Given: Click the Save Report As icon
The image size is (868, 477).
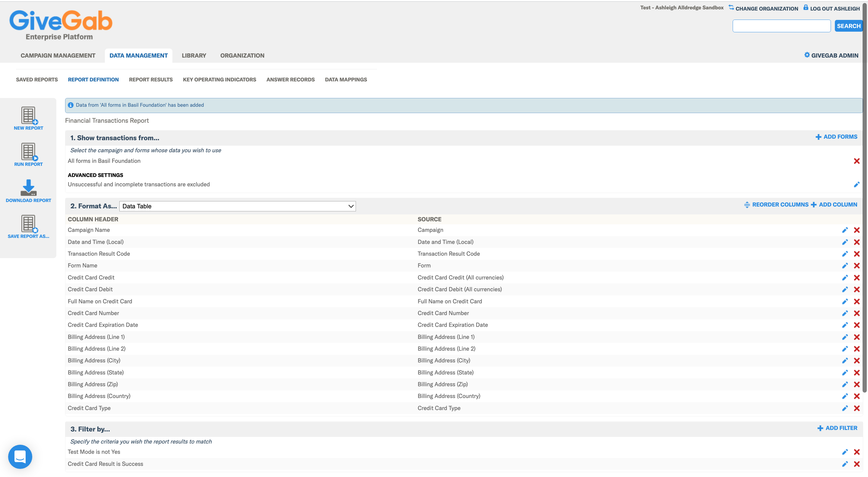Looking at the screenshot, I should (29, 224).
